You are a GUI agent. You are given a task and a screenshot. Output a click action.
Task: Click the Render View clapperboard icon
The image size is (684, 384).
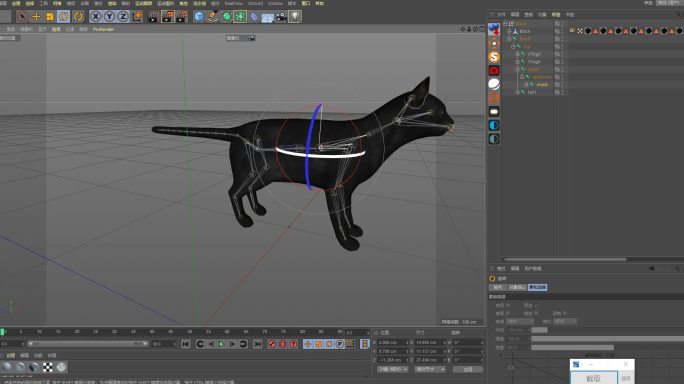pyautogui.click(x=153, y=17)
